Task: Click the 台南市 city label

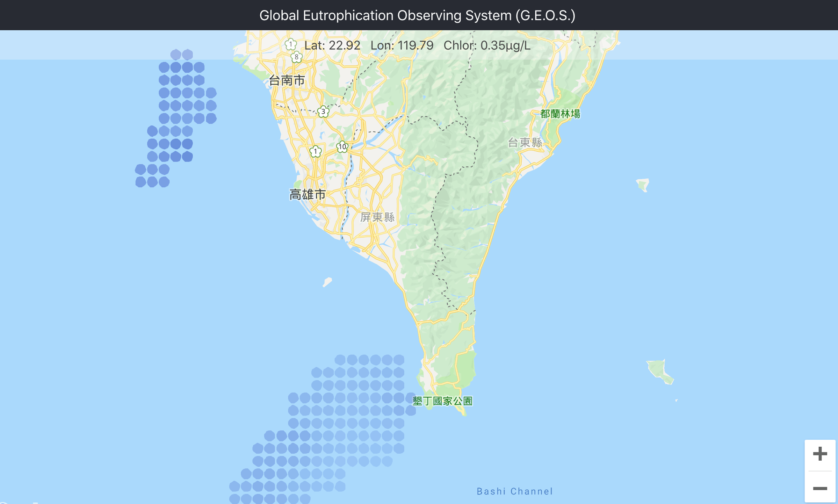Action: coord(287,80)
